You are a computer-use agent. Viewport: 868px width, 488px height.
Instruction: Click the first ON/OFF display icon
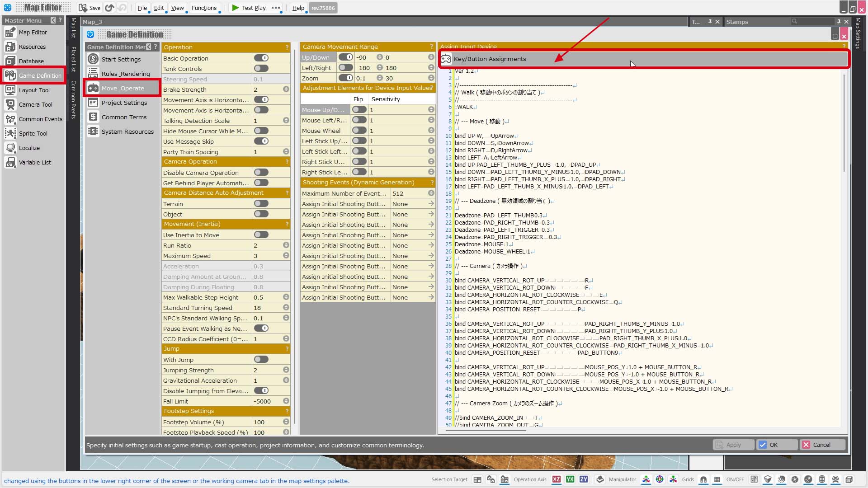click(754, 479)
